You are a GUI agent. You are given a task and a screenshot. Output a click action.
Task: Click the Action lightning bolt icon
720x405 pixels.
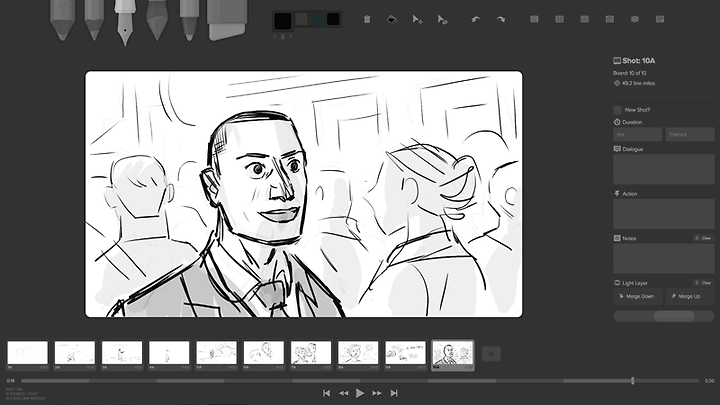(617, 193)
